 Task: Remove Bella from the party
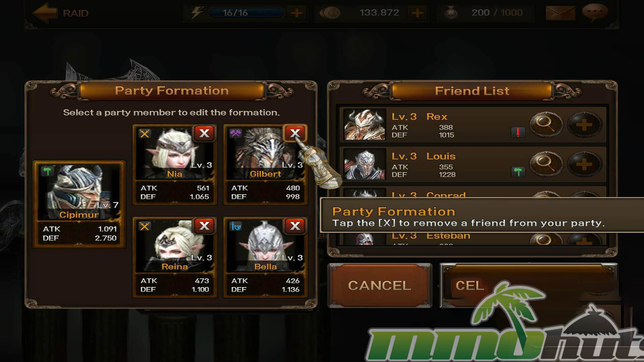coord(295,226)
